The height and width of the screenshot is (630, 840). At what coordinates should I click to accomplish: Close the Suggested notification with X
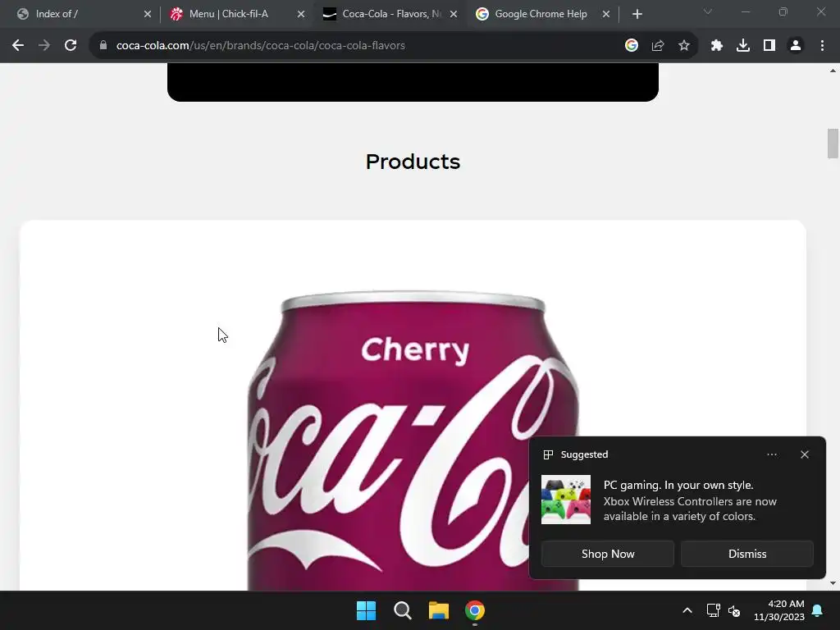(804, 454)
